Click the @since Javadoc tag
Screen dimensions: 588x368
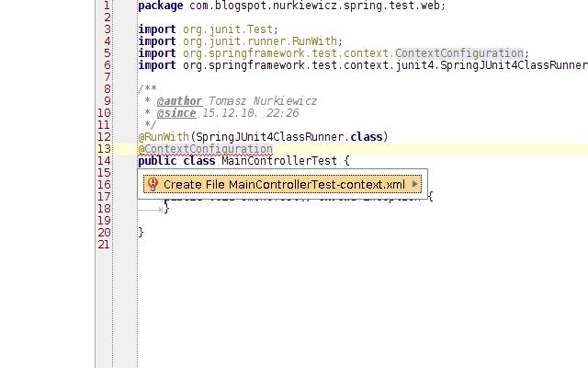176,113
